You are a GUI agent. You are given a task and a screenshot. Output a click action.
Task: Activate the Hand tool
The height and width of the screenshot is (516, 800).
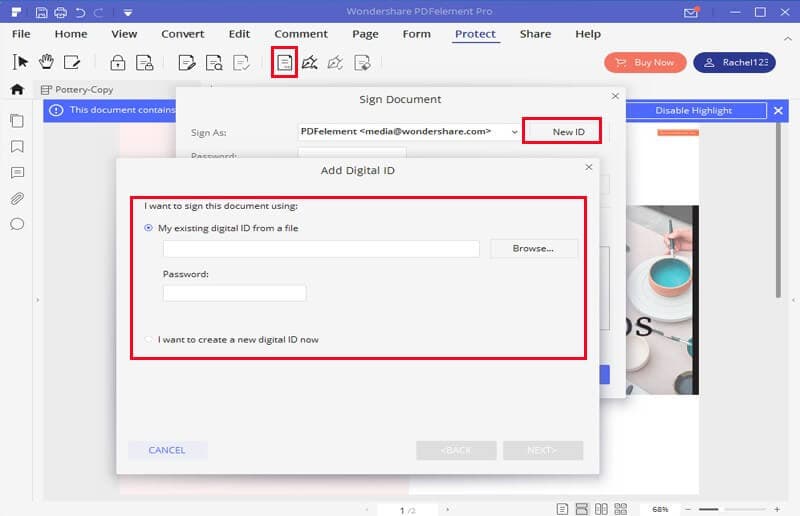(x=46, y=62)
